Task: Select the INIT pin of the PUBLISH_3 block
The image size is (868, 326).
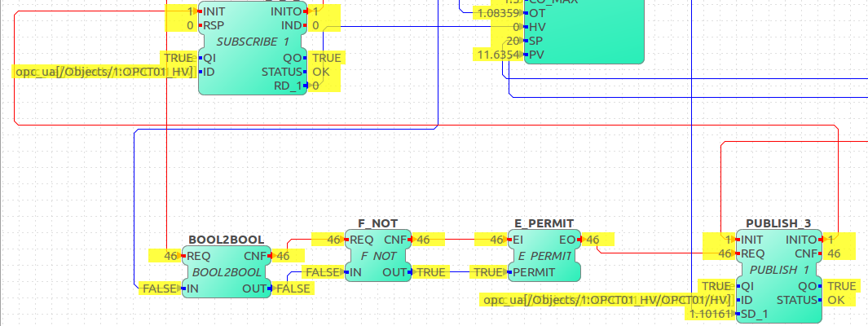Action: 751,240
